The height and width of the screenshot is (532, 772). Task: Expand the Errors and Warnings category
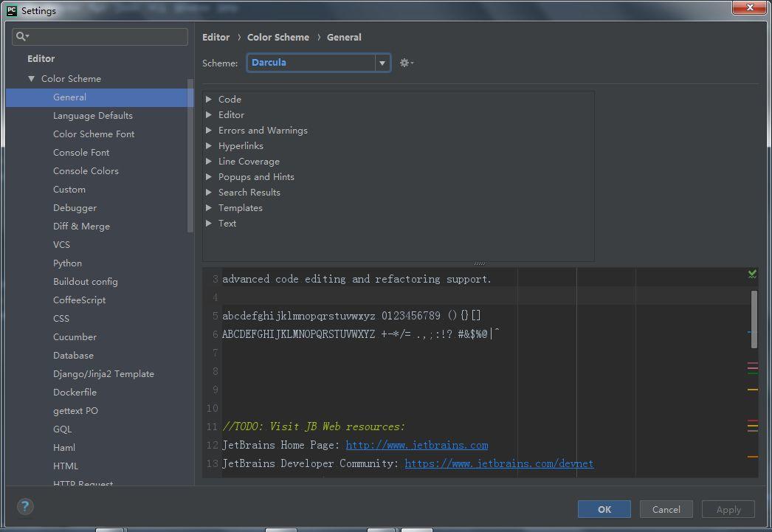click(x=209, y=131)
